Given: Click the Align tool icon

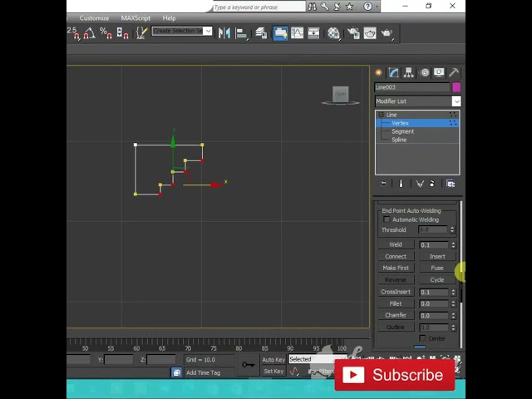Looking at the screenshot, I should (241, 33).
